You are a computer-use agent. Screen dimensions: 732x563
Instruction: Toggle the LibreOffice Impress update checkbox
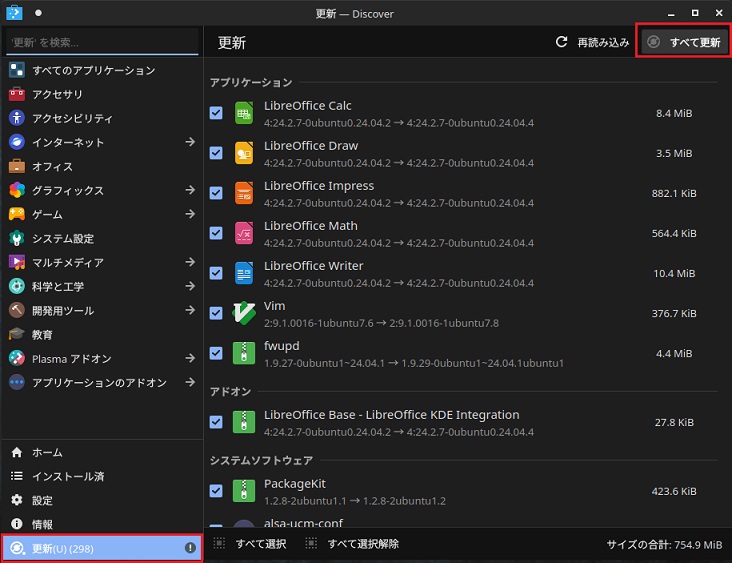pyautogui.click(x=216, y=193)
